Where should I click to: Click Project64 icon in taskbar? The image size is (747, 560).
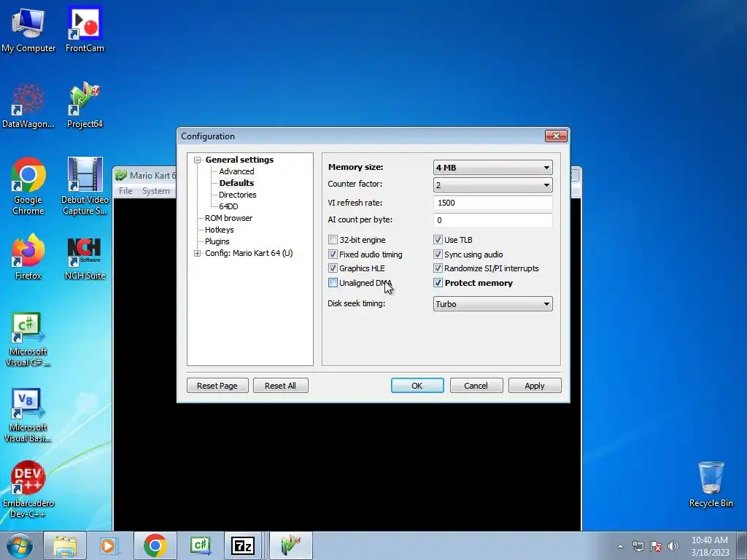(x=291, y=545)
